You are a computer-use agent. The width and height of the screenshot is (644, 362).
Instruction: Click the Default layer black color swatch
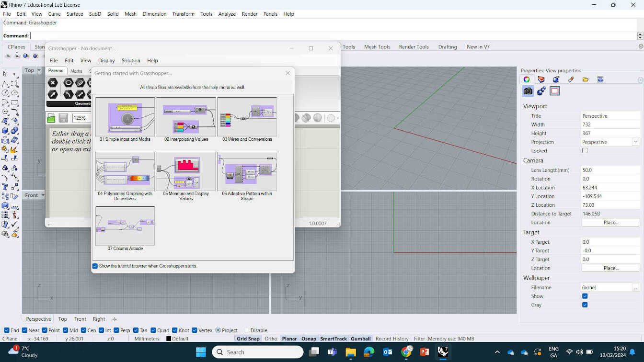[x=169, y=339]
